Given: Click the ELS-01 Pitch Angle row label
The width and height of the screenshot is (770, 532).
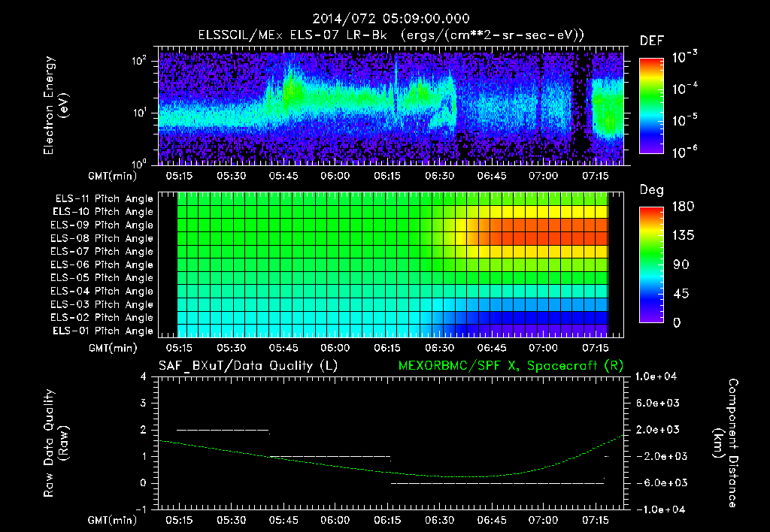Looking at the screenshot, I should 103,331.
